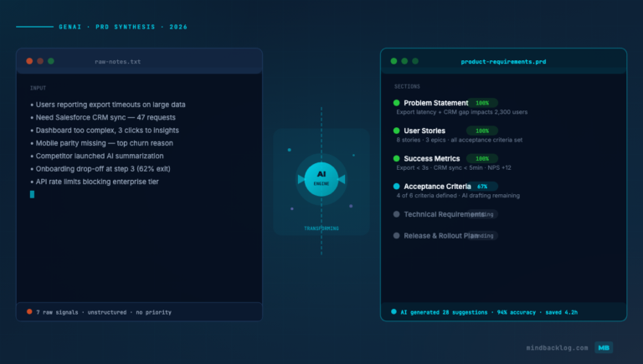
Task: Click the green status dot beside Problem Statement
Action: coord(397,103)
